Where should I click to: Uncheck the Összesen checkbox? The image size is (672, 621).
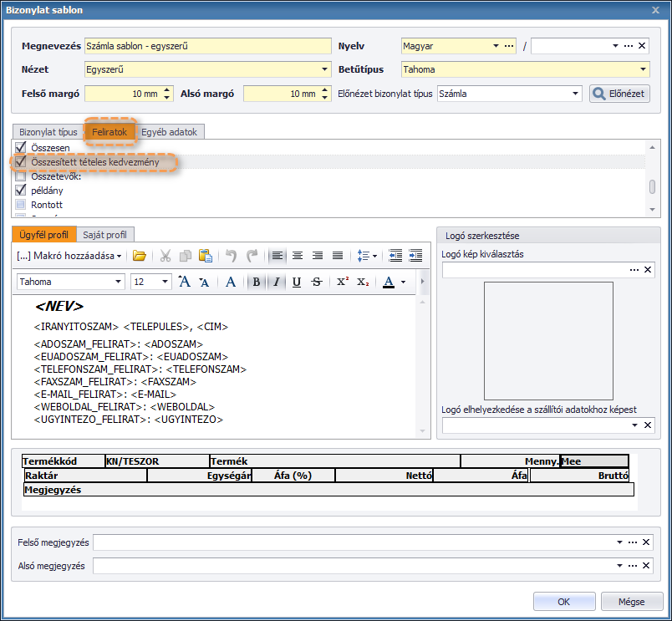pos(21,147)
